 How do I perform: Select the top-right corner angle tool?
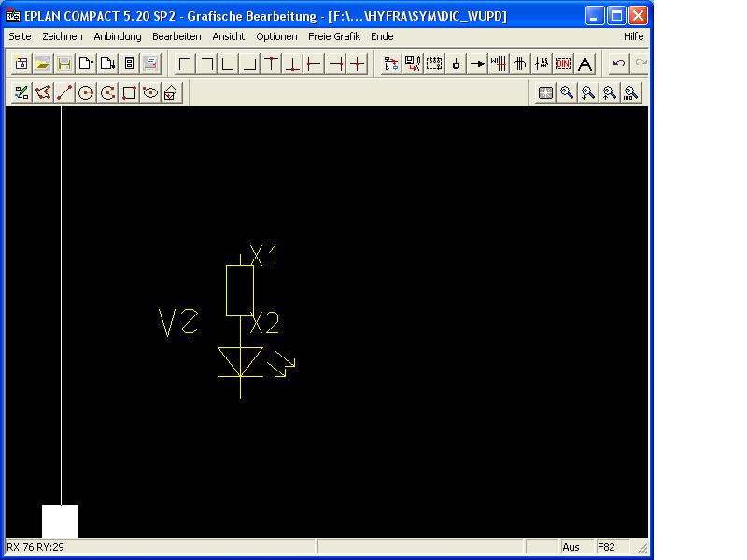(206, 63)
